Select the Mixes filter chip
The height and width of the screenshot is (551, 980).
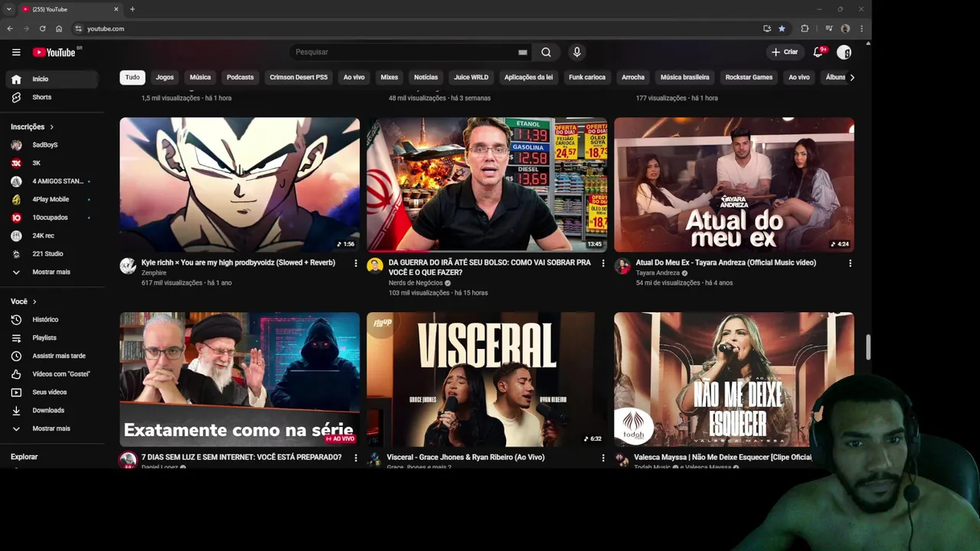389,77
